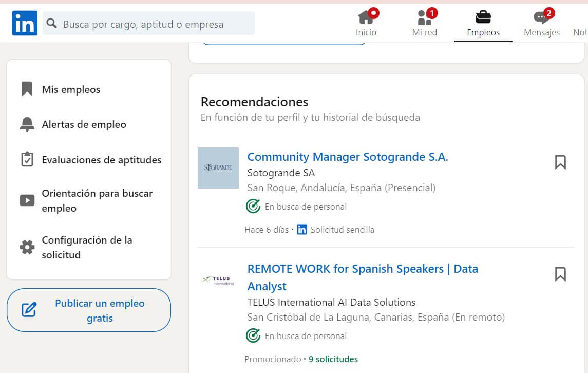Viewport: 588px width, 373px height.
Task: Click the LinkedIn logo
Action: point(24,23)
